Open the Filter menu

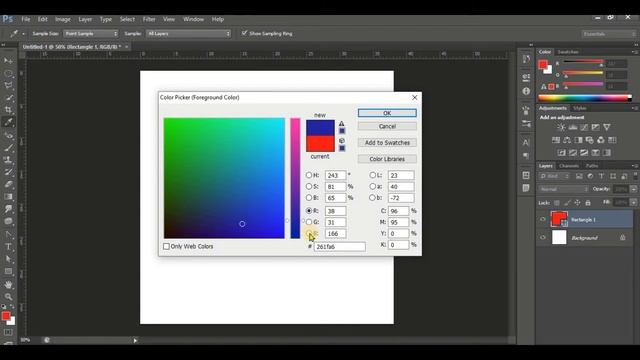149,19
